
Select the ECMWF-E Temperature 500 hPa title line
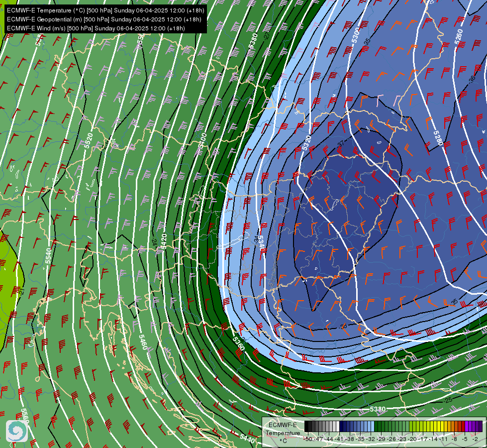(105, 10)
